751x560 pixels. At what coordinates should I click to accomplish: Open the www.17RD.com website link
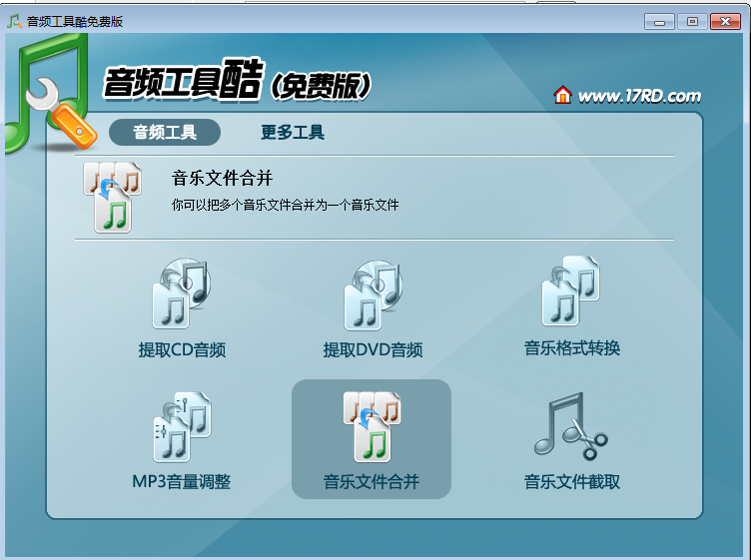[x=639, y=97]
